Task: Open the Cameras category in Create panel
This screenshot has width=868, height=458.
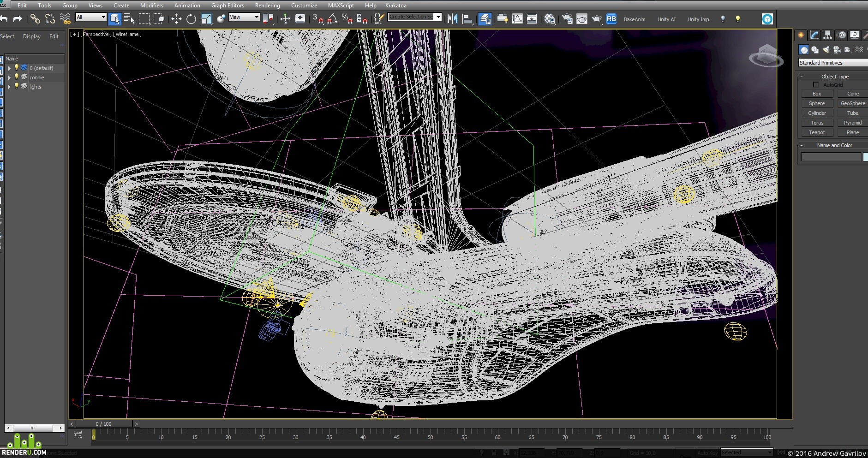Action: [837, 49]
